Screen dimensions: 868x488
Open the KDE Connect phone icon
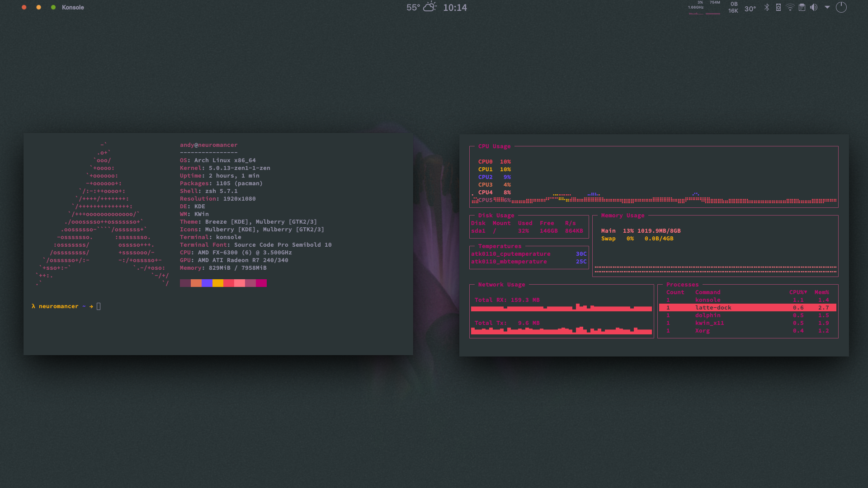pyautogui.click(x=778, y=7)
